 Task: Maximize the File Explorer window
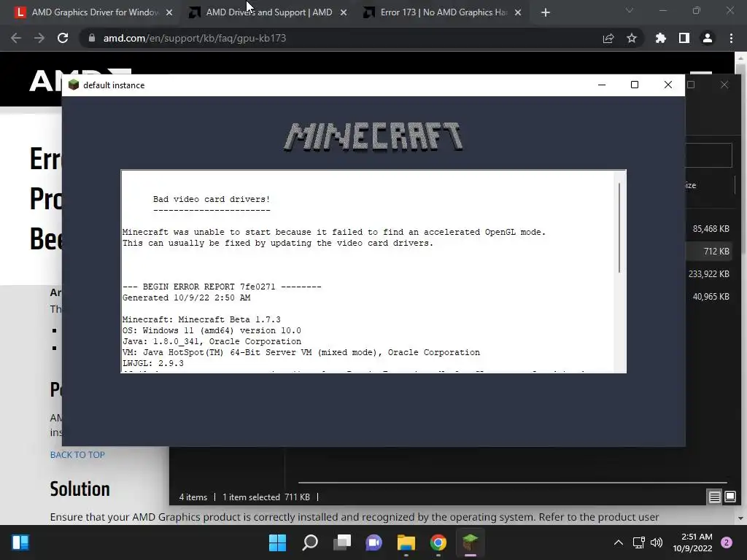[x=691, y=85]
